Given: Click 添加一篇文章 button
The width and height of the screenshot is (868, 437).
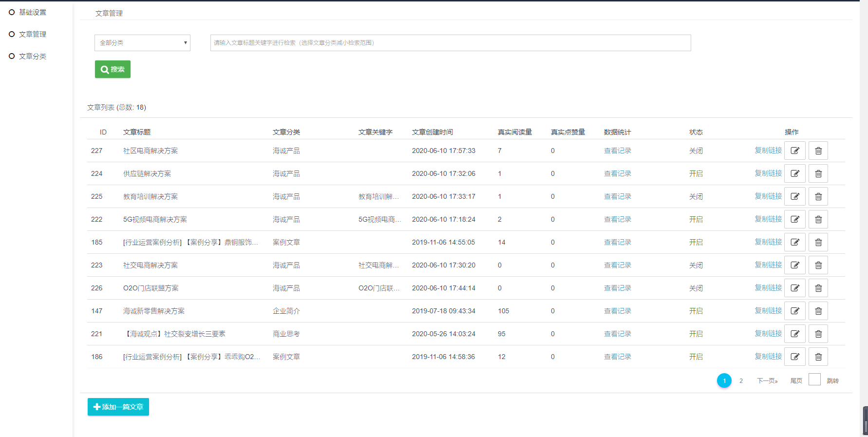Looking at the screenshot, I should click(x=118, y=407).
